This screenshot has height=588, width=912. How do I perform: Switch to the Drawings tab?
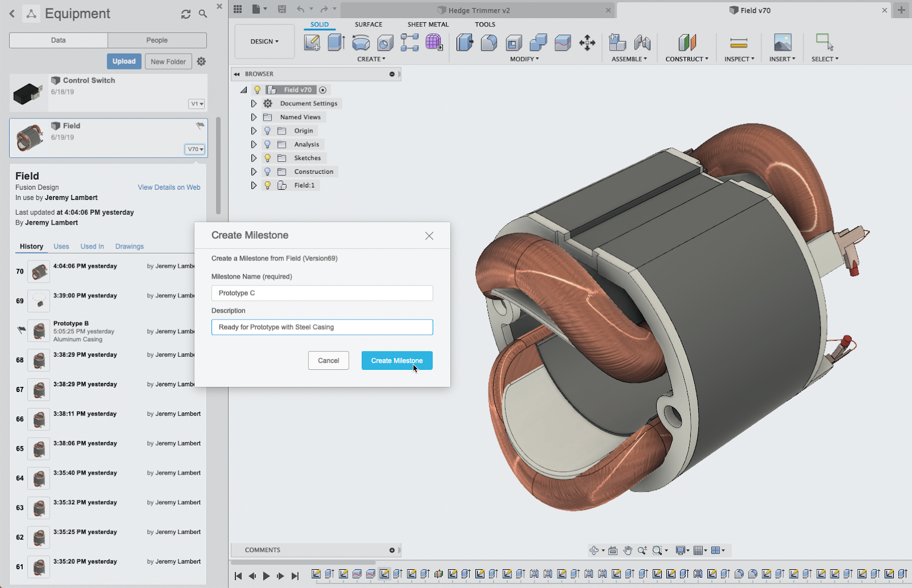pos(129,247)
